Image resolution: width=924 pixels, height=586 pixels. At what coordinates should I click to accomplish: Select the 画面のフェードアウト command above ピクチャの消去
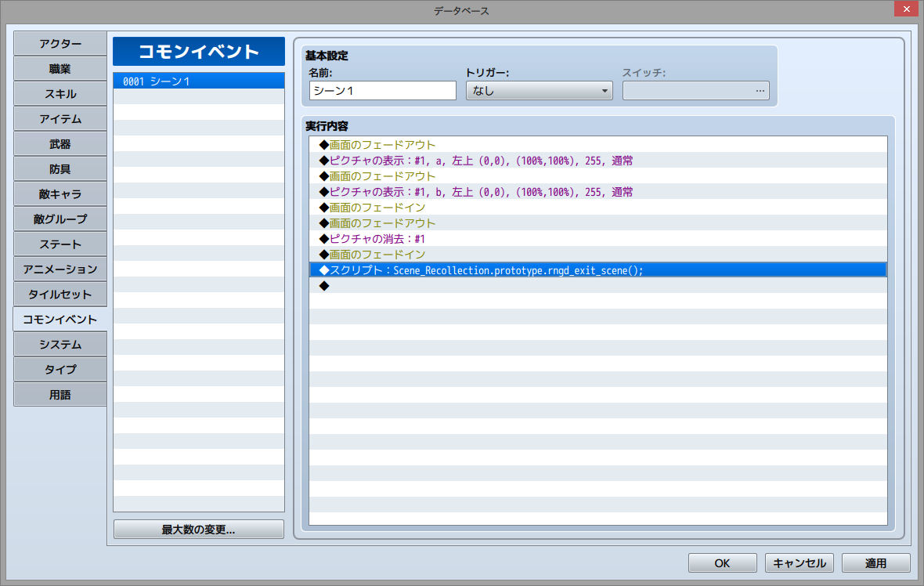[x=598, y=222]
